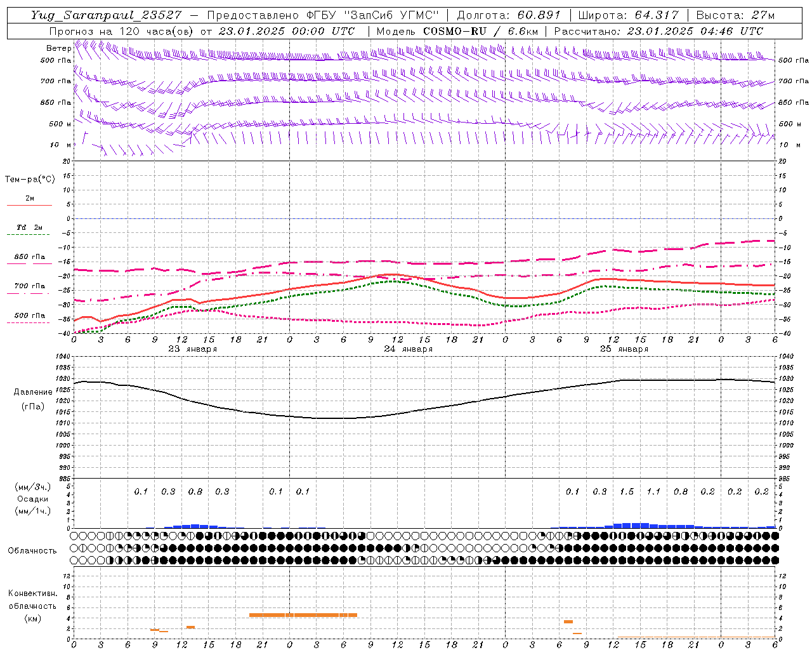Click the 25 января date label

624,349
